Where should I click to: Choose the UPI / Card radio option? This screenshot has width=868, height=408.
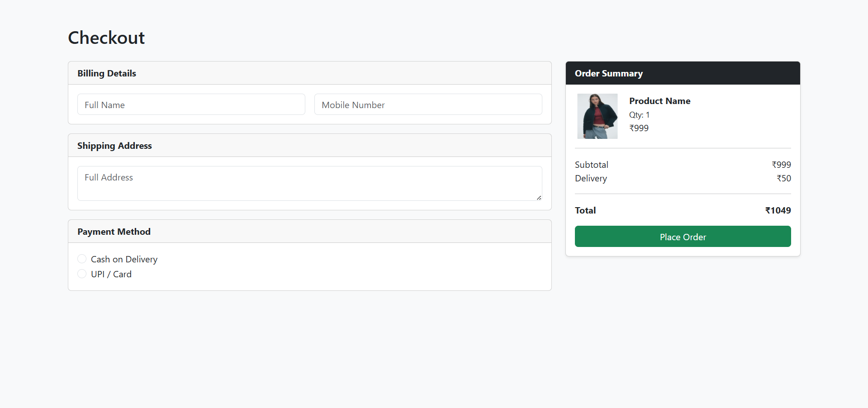tap(82, 274)
